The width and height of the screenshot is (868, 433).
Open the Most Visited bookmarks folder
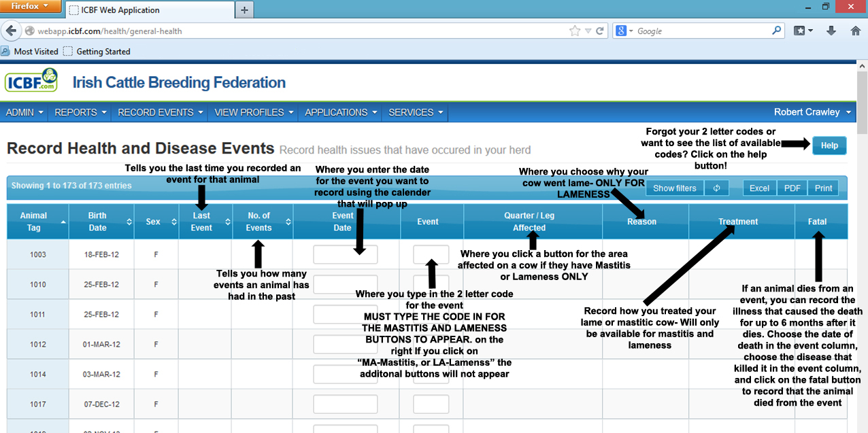(30, 52)
